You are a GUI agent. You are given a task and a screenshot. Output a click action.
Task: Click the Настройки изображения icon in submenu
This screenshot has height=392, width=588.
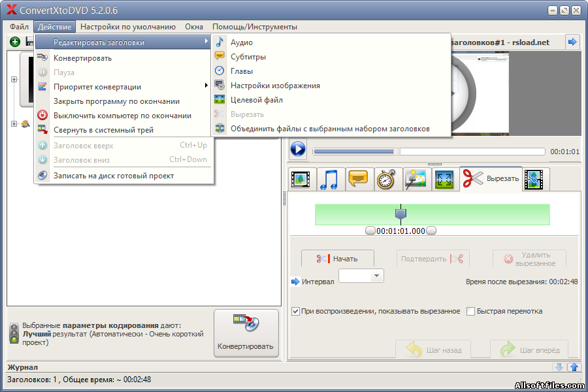pyautogui.click(x=220, y=85)
